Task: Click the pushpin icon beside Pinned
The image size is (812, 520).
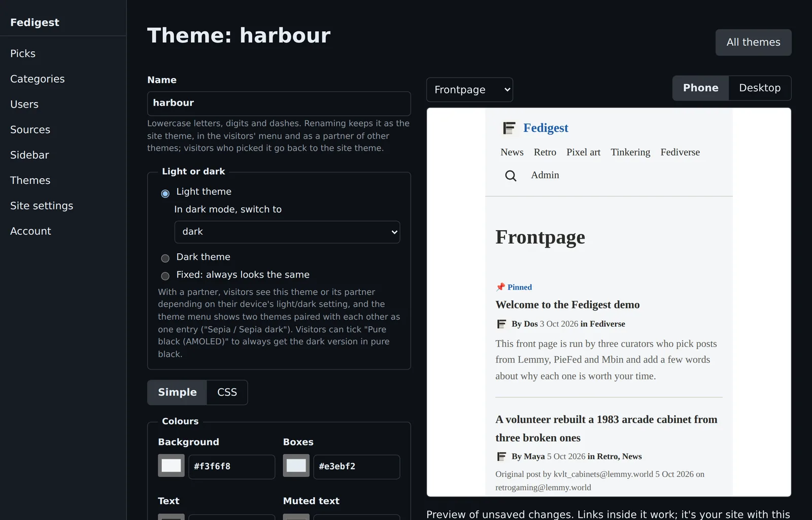Action: click(x=500, y=287)
